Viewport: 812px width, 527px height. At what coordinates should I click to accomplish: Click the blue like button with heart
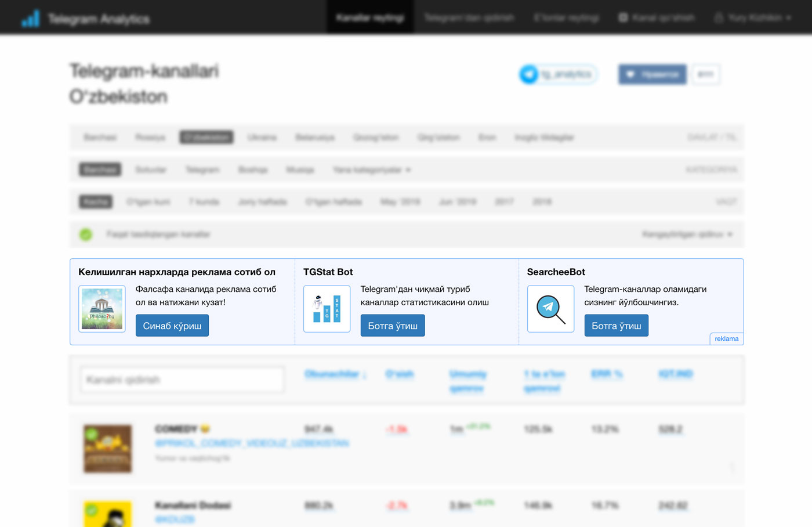[652, 74]
